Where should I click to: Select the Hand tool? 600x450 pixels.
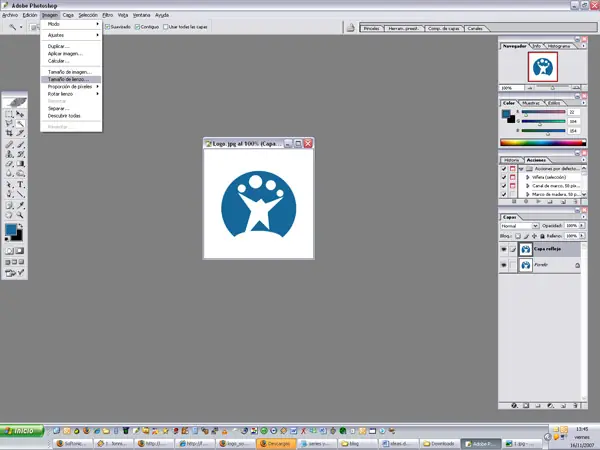[x=9, y=215]
